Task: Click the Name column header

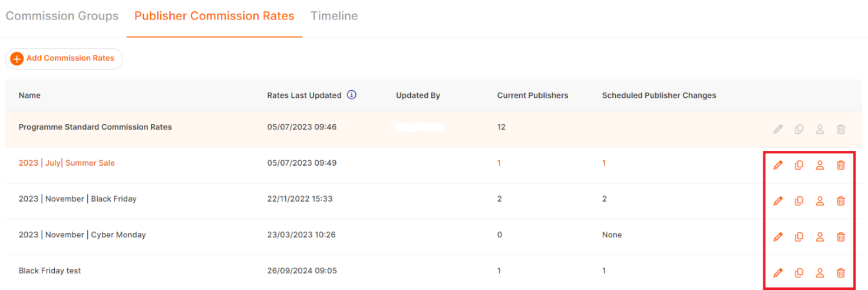Action: tap(29, 95)
